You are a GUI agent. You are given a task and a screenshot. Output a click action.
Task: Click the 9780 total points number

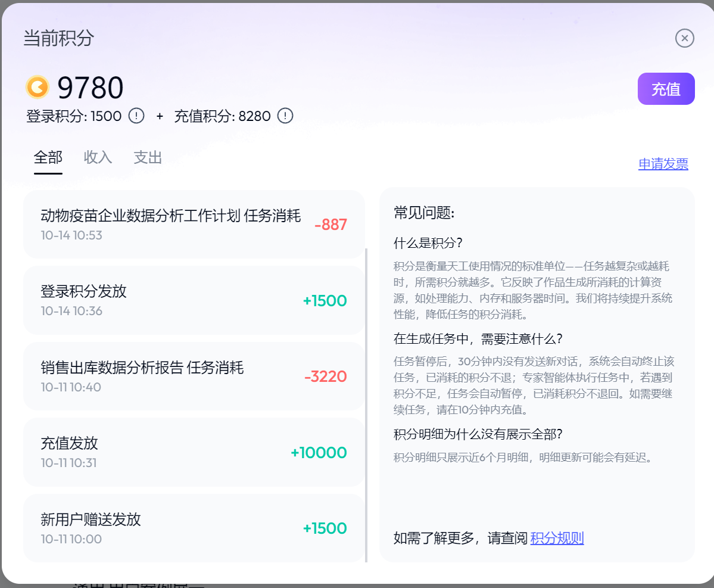click(x=91, y=88)
